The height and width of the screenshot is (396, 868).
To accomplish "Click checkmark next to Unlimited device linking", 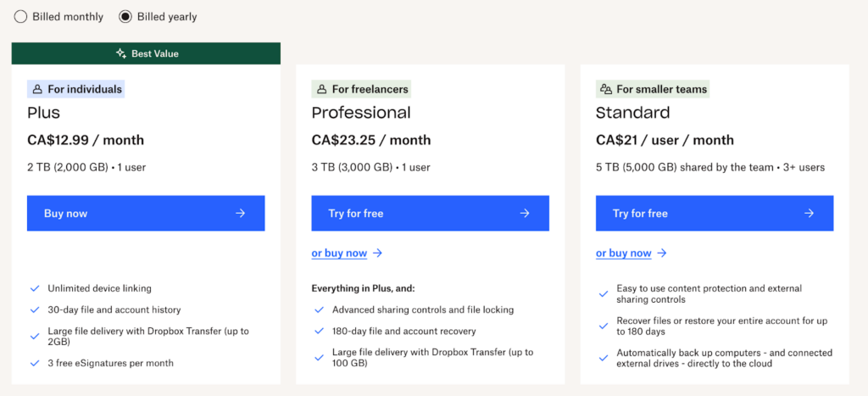I will [x=35, y=288].
